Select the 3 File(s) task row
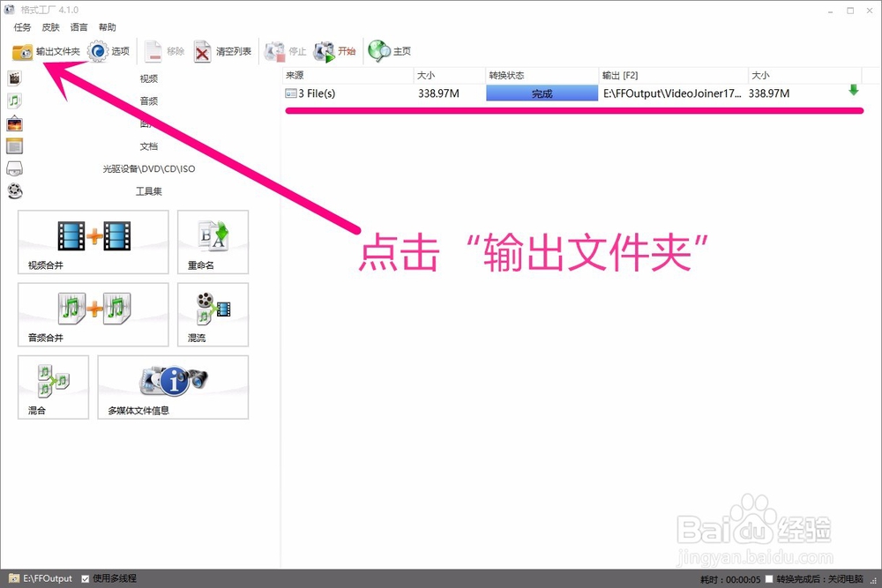 click(x=572, y=93)
